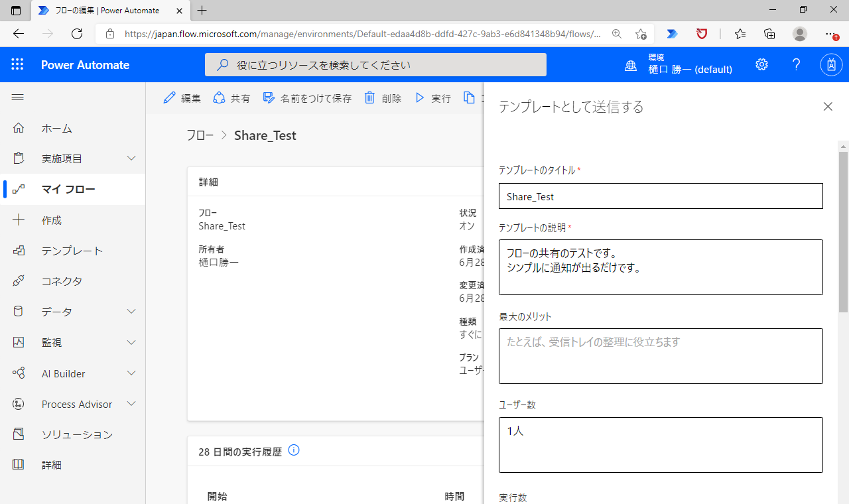Click the browser zoom magnifier icon

click(617, 34)
